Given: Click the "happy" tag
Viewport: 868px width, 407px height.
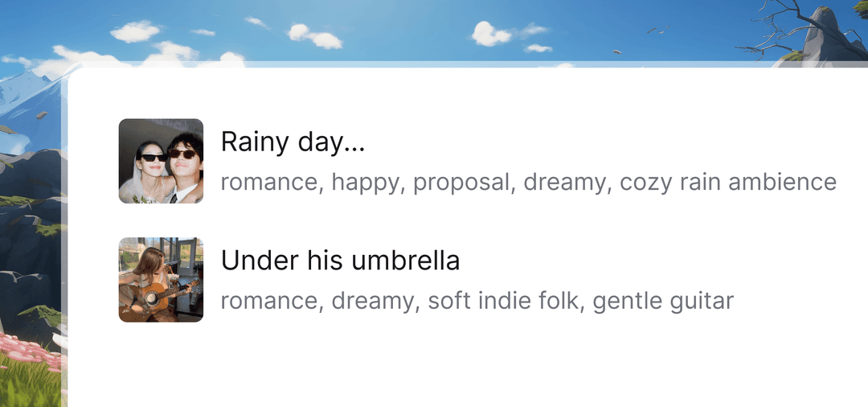Looking at the screenshot, I should click(366, 182).
